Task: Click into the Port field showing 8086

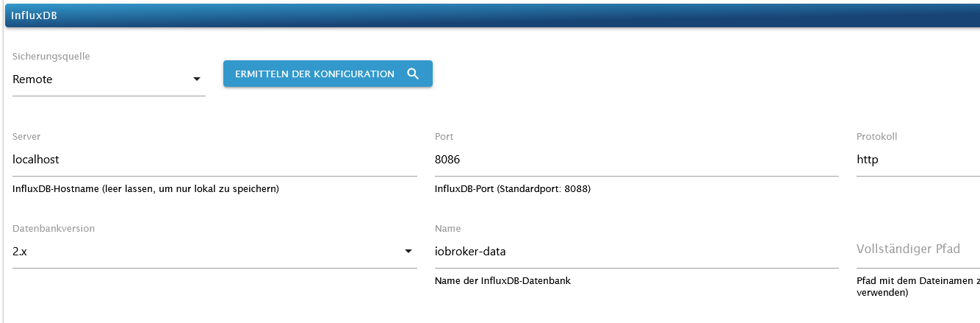Action: 636,160
